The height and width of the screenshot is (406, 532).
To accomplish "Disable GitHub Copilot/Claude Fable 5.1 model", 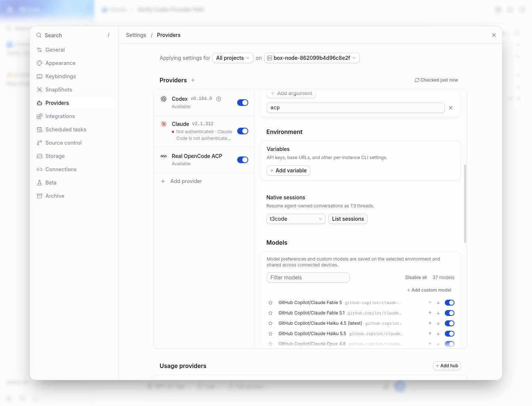I will 450,313.
